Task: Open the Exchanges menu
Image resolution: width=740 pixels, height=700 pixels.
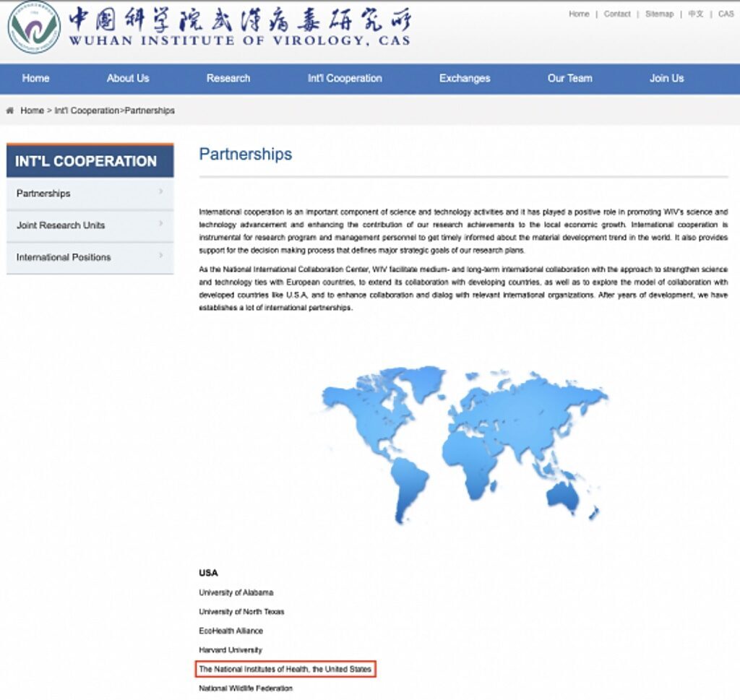Action: click(465, 78)
